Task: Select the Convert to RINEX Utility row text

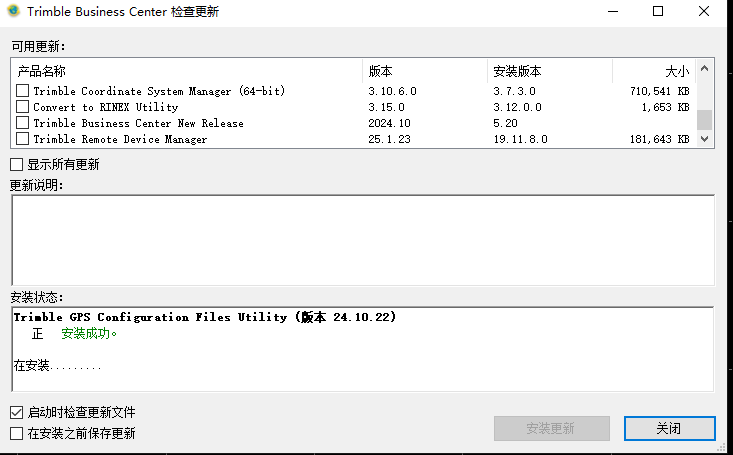Action: [x=106, y=107]
